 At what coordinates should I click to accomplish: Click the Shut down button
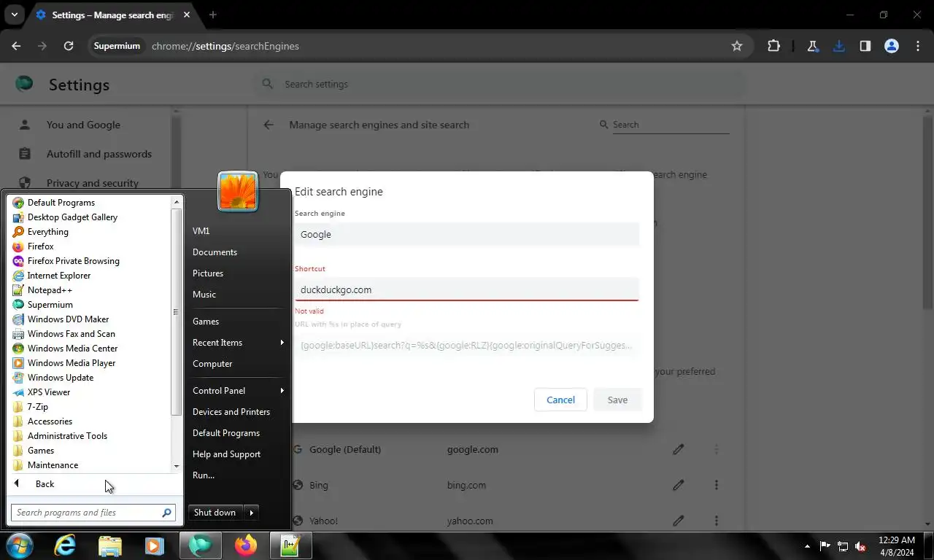tap(215, 513)
